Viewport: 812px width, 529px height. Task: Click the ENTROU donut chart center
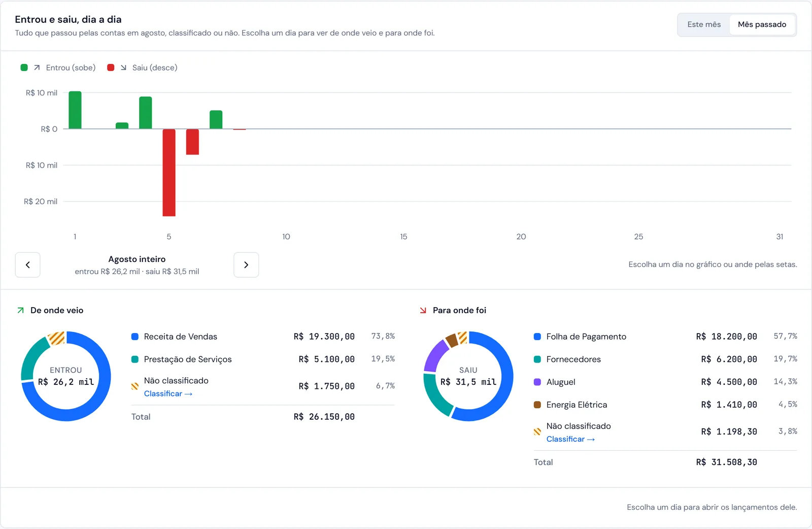click(66, 376)
